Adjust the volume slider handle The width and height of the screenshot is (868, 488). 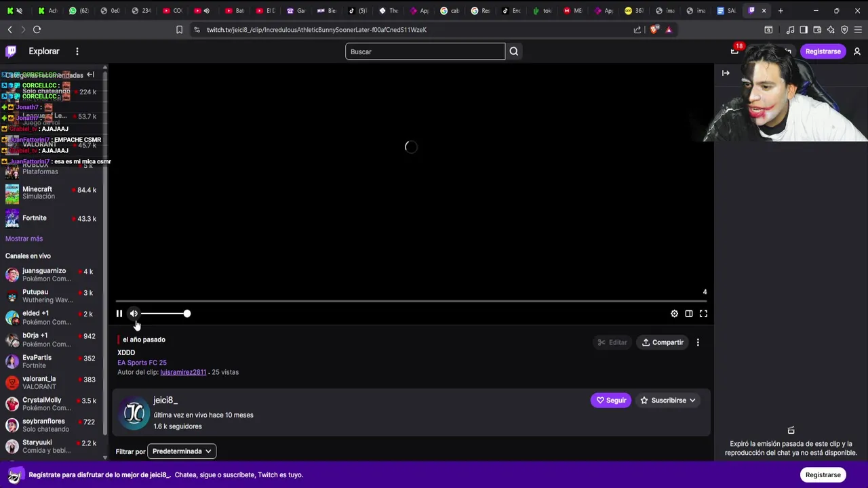187,313
